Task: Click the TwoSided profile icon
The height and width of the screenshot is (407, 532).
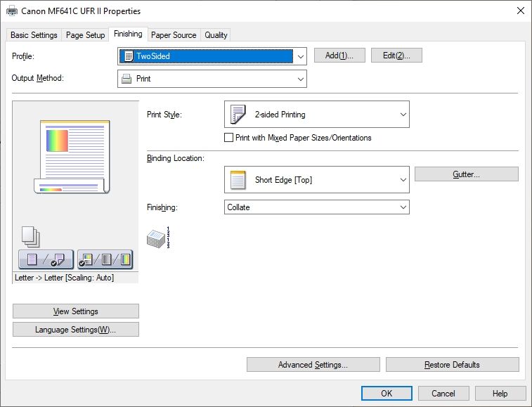Action: pyautogui.click(x=128, y=56)
